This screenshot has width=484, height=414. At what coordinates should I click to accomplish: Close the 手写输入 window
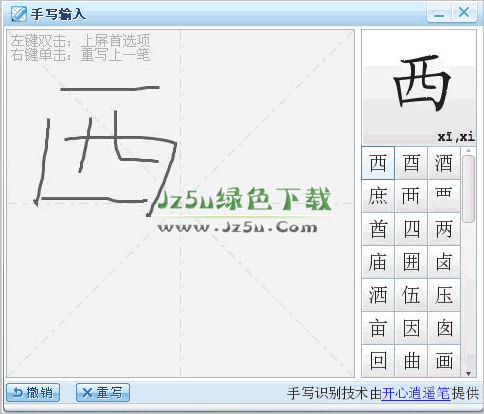point(464,13)
